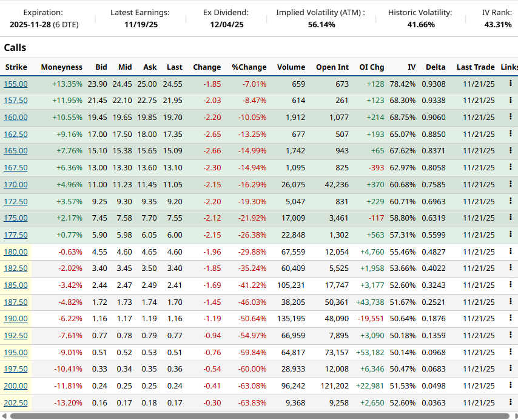
Task: Select the 2025-11-28 expiration date
Action: (30, 25)
